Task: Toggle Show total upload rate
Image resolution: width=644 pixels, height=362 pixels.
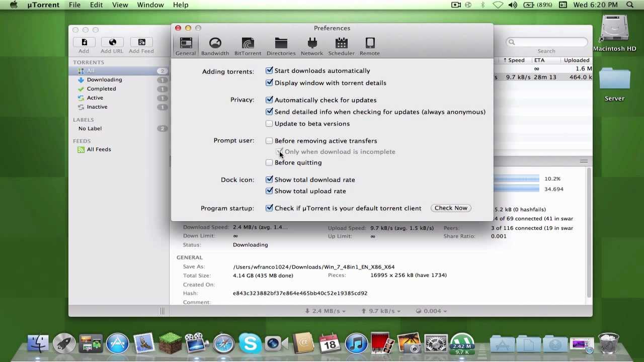Action: 269,191
